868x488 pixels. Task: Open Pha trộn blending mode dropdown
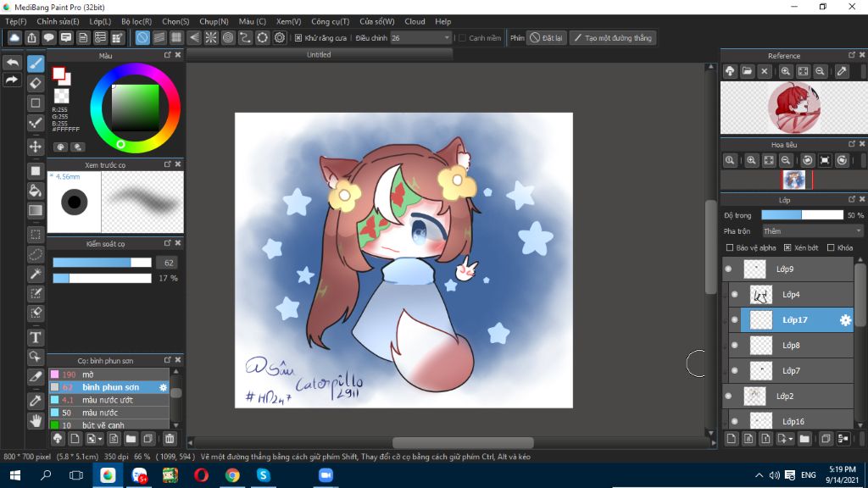pyautogui.click(x=812, y=231)
